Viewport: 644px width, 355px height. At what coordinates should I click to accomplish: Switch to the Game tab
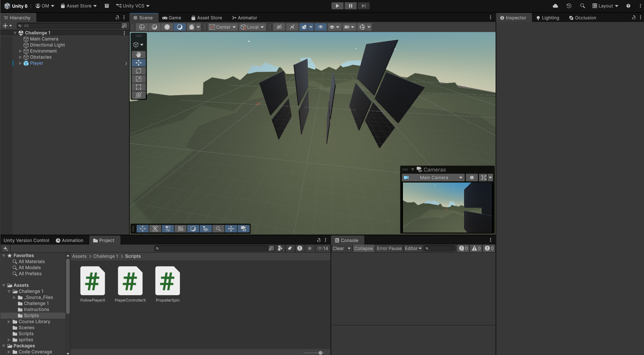(x=172, y=18)
